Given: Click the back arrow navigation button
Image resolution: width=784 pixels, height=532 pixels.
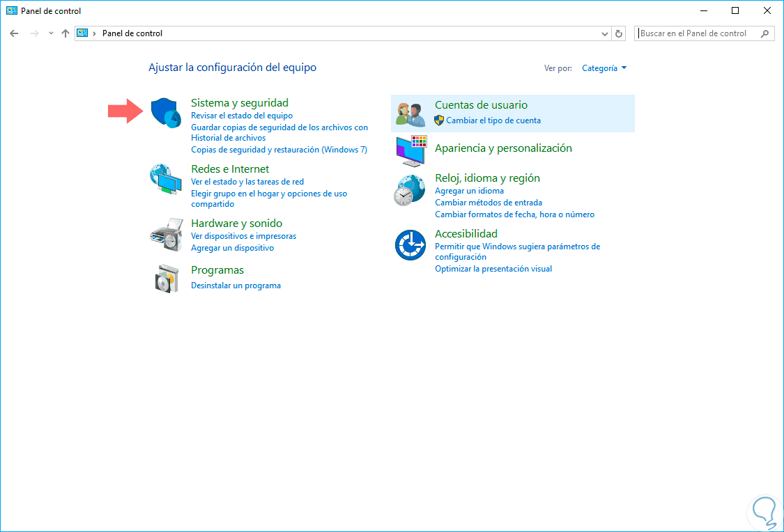Looking at the screenshot, I should 14,33.
